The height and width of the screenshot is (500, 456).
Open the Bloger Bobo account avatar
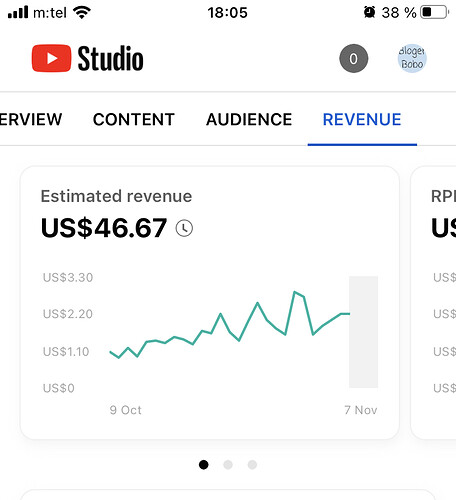[x=412, y=58]
